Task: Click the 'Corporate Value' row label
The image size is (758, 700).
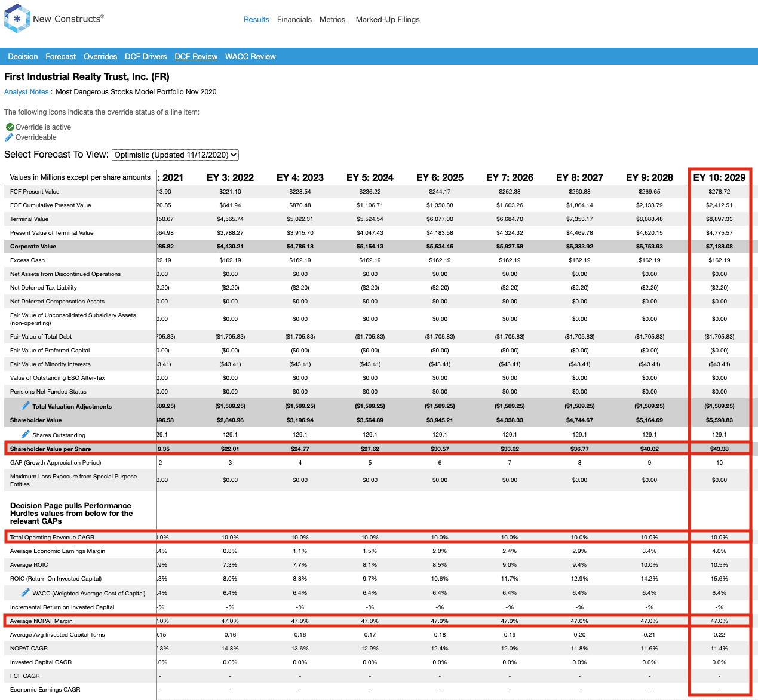Action: point(33,247)
